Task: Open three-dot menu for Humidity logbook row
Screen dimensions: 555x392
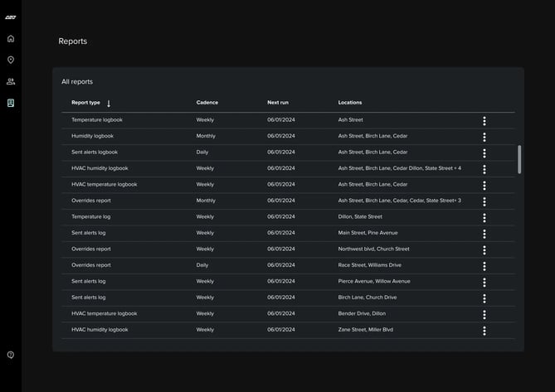Action: point(484,137)
